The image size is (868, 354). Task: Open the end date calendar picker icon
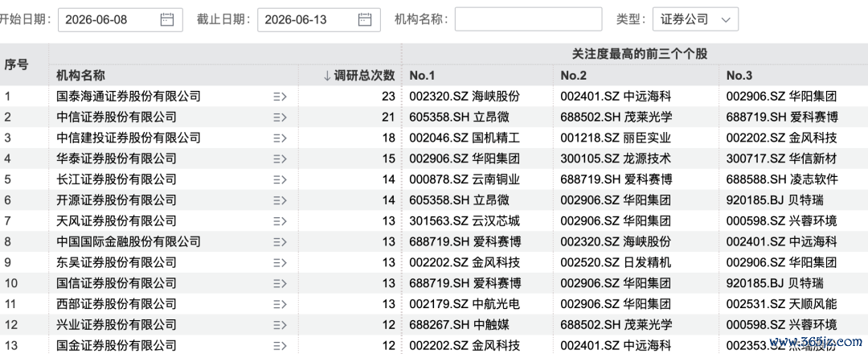click(365, 19)
